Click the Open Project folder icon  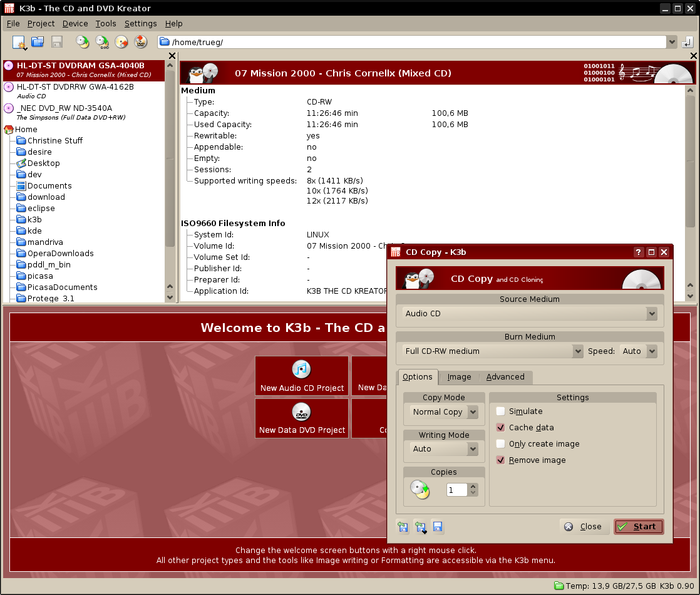[38, 42]
